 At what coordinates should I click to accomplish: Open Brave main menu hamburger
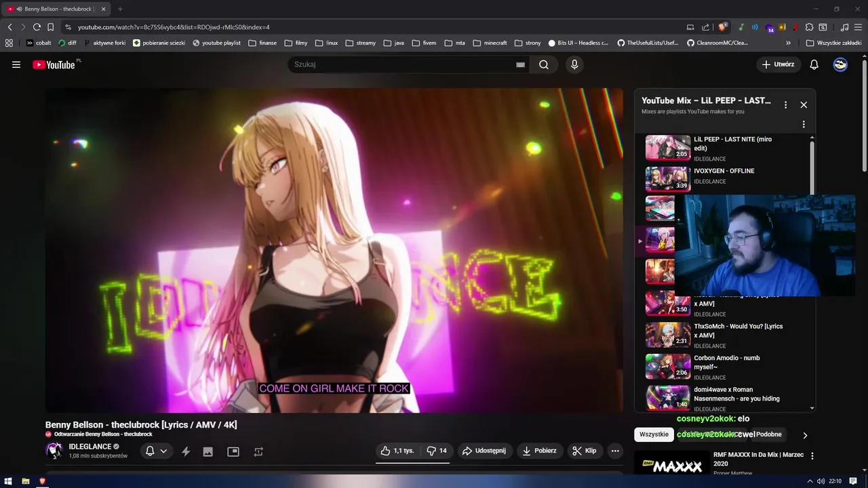(859, 27)
